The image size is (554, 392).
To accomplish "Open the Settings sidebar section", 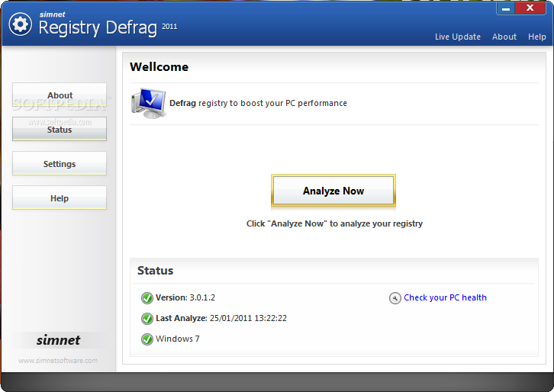I will [60, 163].
